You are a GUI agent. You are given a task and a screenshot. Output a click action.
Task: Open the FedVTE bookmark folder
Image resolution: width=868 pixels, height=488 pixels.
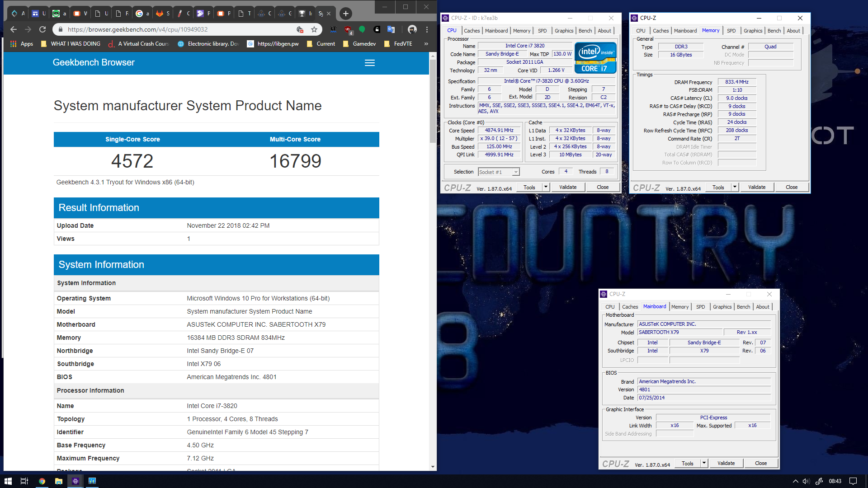click(398, 44)
